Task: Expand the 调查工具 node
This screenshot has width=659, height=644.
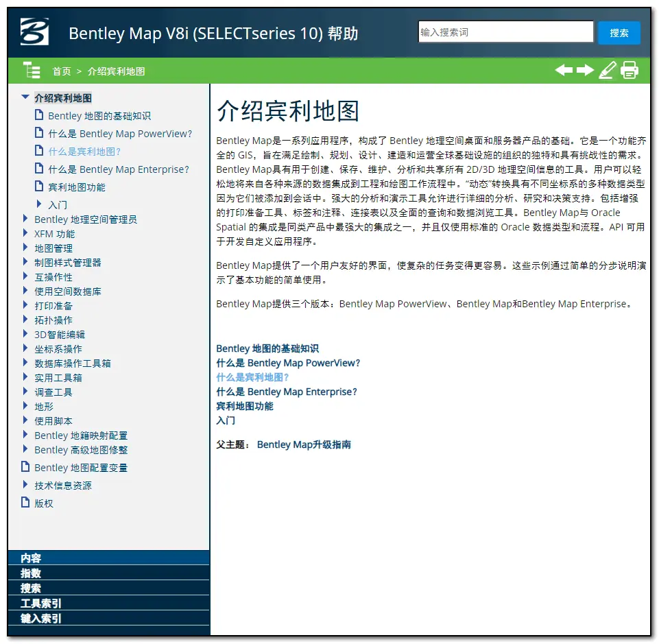Action: [x=25, y=392]
